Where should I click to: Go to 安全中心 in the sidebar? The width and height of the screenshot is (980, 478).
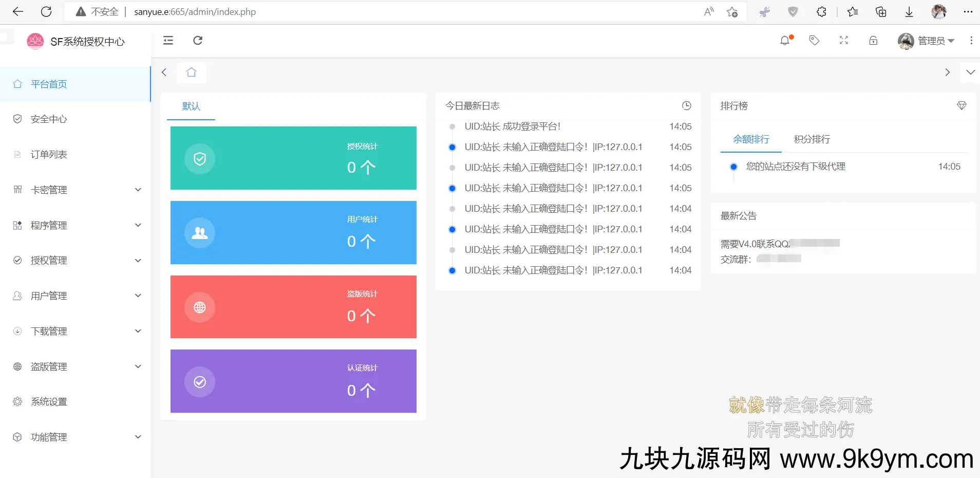coord(48,119)
